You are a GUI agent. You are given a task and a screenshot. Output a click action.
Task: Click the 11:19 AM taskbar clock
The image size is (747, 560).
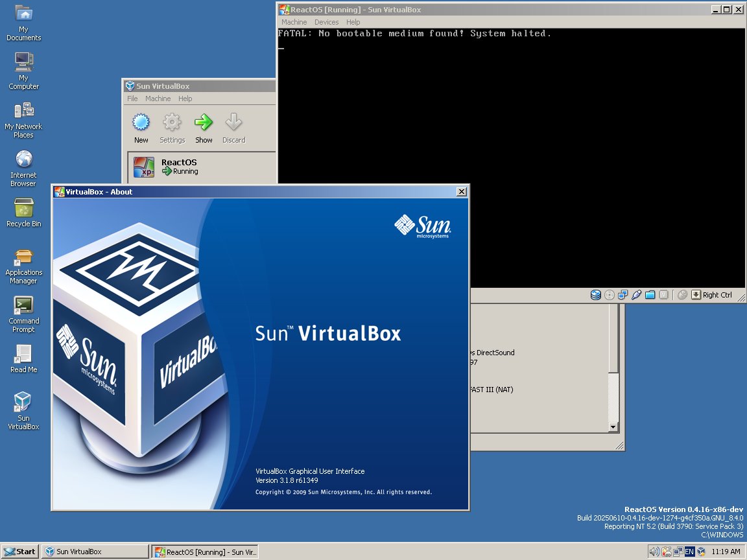pyautogui.click(x=726, y=552)
